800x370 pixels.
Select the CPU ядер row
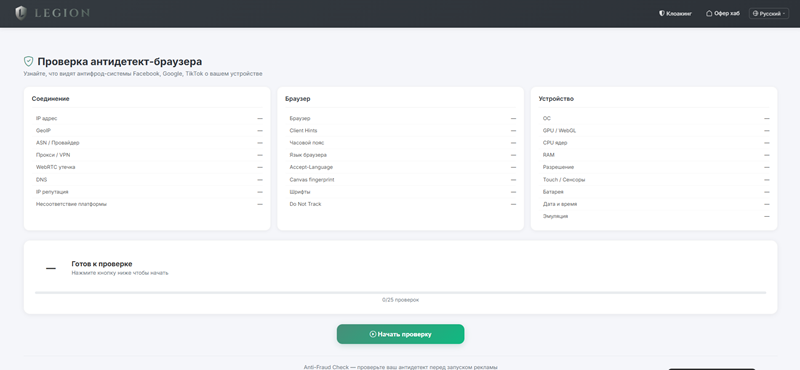[x=654, y=143]
